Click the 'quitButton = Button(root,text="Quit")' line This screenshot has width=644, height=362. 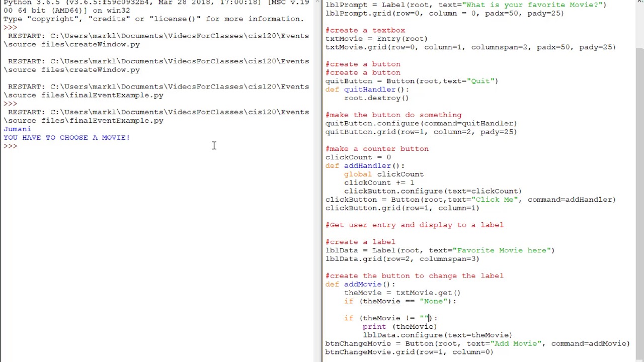pos(412,81)
